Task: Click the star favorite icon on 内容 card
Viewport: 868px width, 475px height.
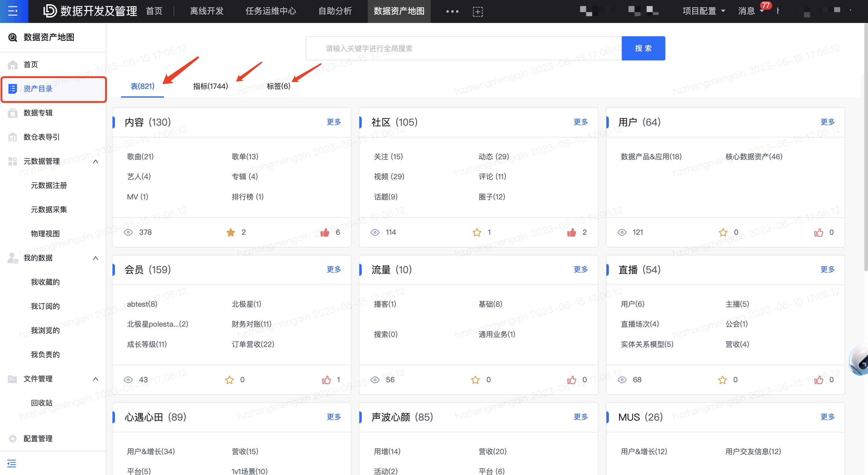Action: pos(231,232)
